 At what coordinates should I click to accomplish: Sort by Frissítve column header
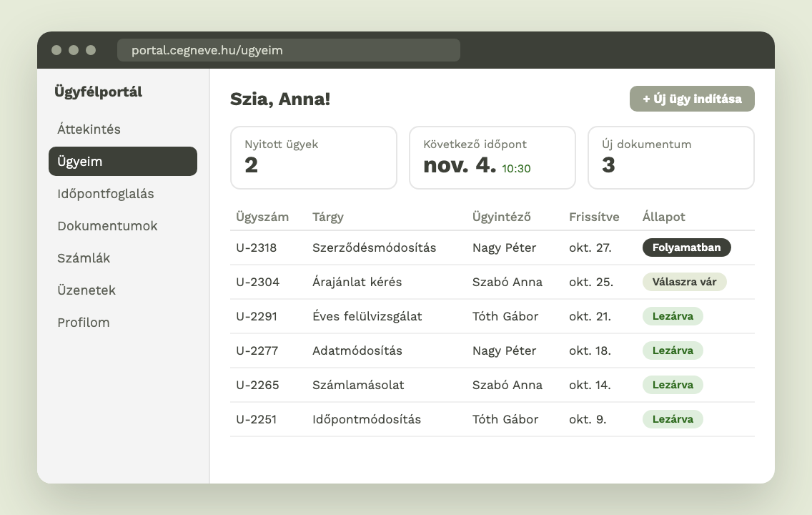coord(594,217)
